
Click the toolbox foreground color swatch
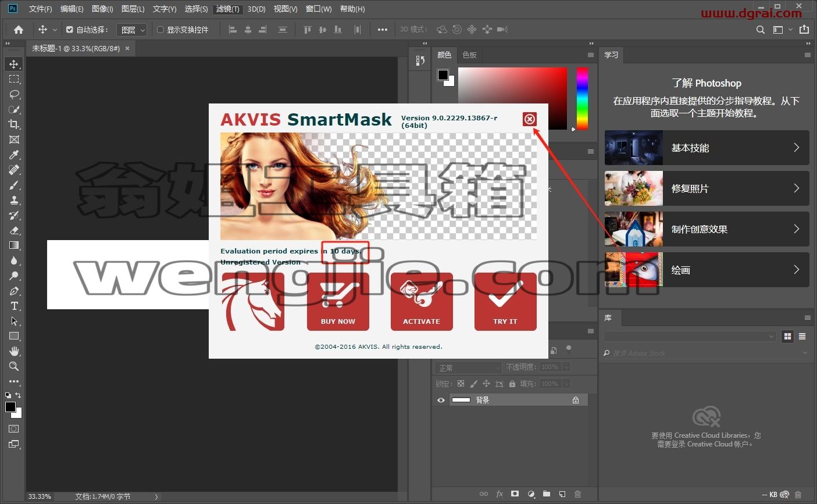tap(10, 407)
